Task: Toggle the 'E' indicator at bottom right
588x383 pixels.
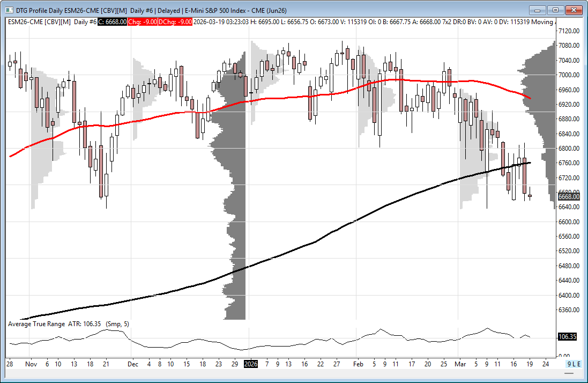Action: click(x=579, y=364)
